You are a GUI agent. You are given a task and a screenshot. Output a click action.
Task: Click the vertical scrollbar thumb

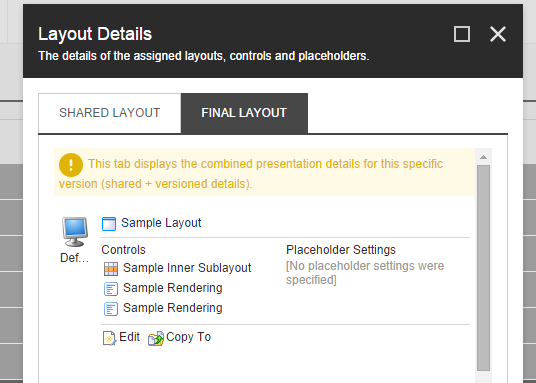(x=483, y=268)
